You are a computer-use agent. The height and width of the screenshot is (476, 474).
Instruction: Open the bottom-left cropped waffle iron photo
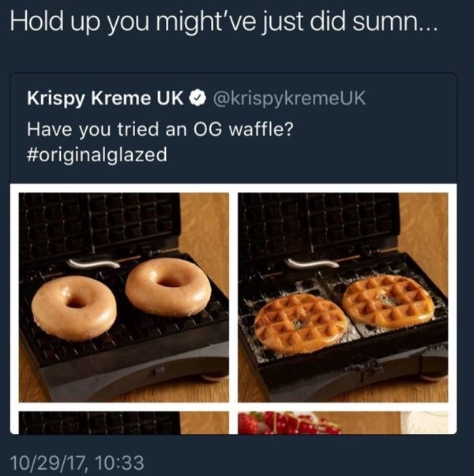pos(124,422)
